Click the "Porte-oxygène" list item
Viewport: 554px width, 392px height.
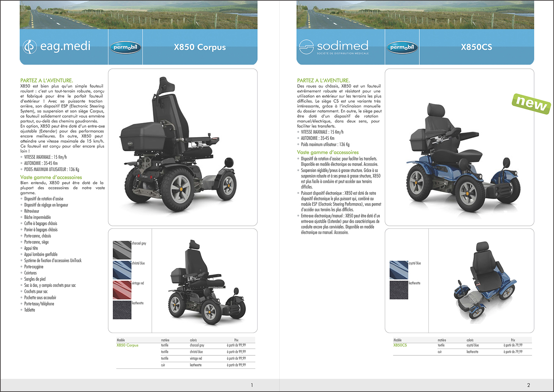(x=34, y=267)
